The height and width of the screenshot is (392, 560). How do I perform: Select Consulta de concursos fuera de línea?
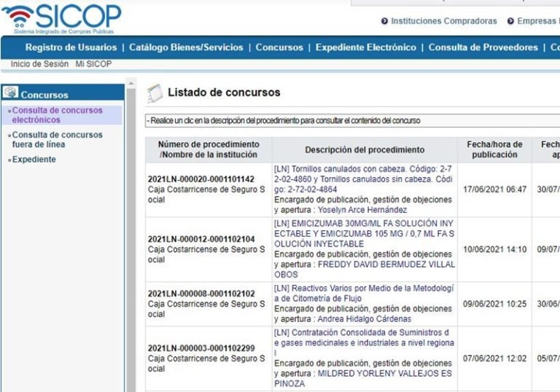point(57,140)
